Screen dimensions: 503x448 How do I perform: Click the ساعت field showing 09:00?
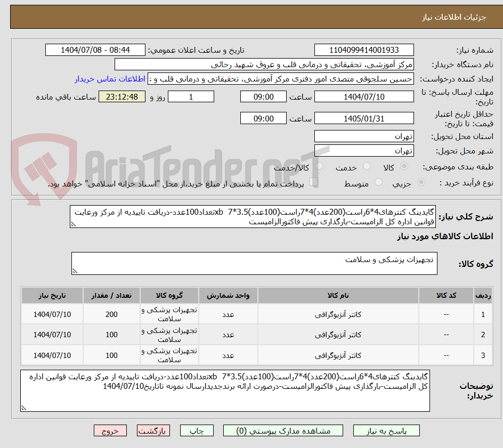264,96
